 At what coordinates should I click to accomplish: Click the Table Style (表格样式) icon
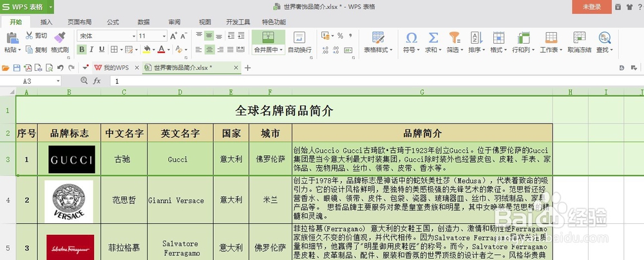click(378, 37)
